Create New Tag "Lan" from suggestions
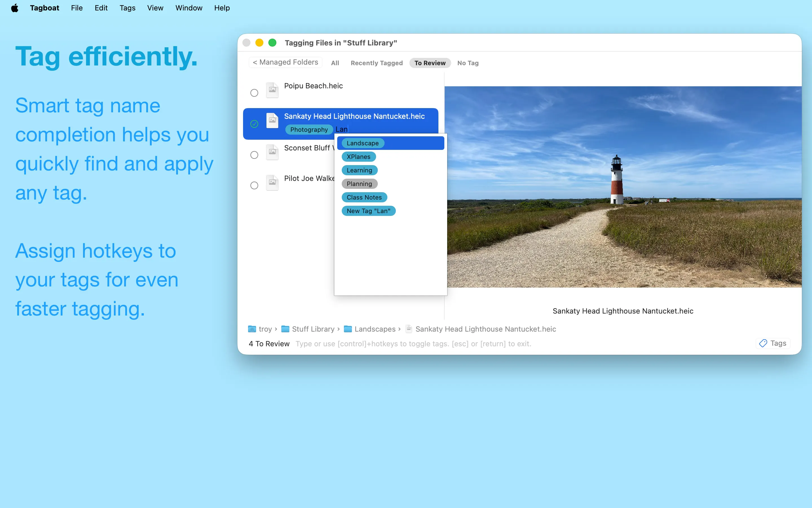The image size is (812, 508). point(369,211)
